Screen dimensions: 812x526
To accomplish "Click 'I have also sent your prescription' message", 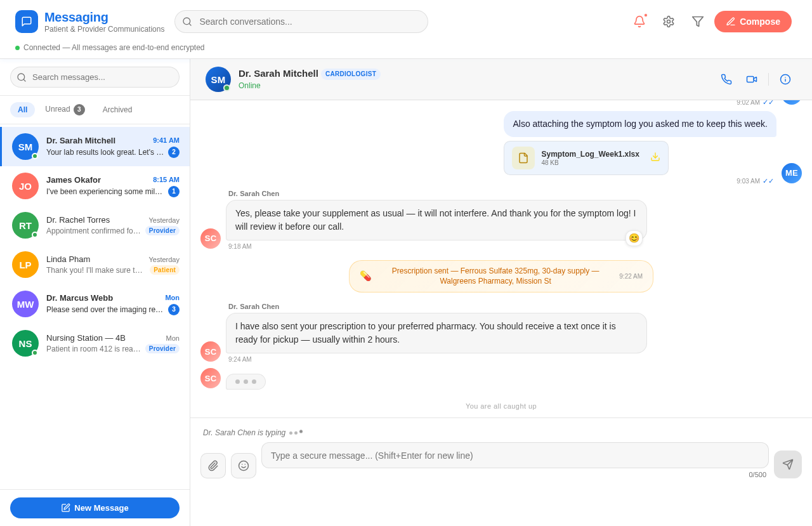I will click(x=436, y=333).
